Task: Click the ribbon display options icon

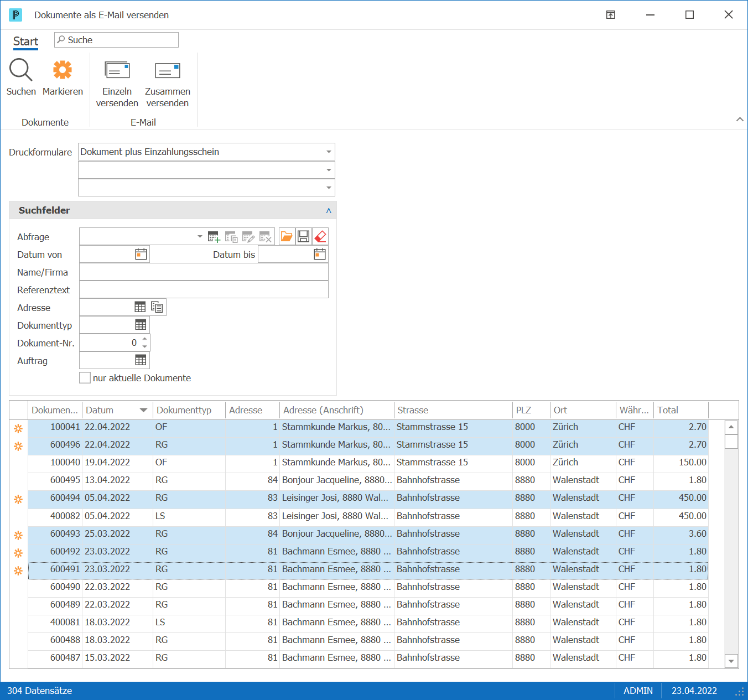Action: coord(611,15)
